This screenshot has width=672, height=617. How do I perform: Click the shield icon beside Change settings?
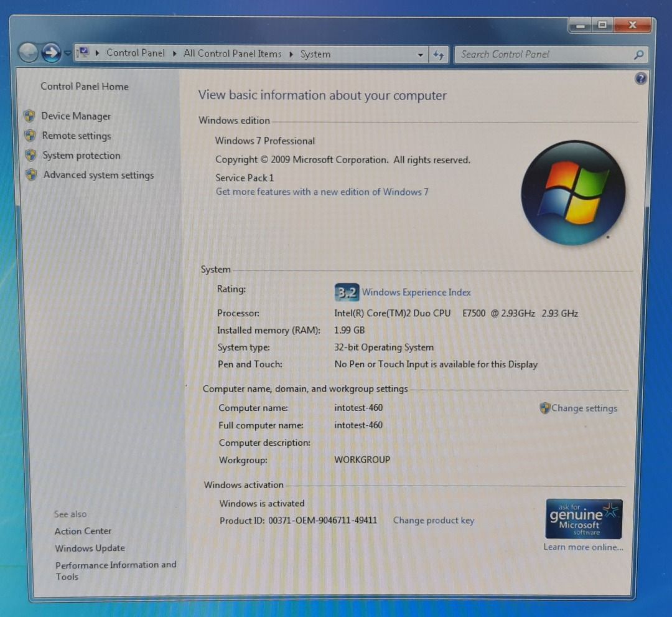[x=545, y=408]
